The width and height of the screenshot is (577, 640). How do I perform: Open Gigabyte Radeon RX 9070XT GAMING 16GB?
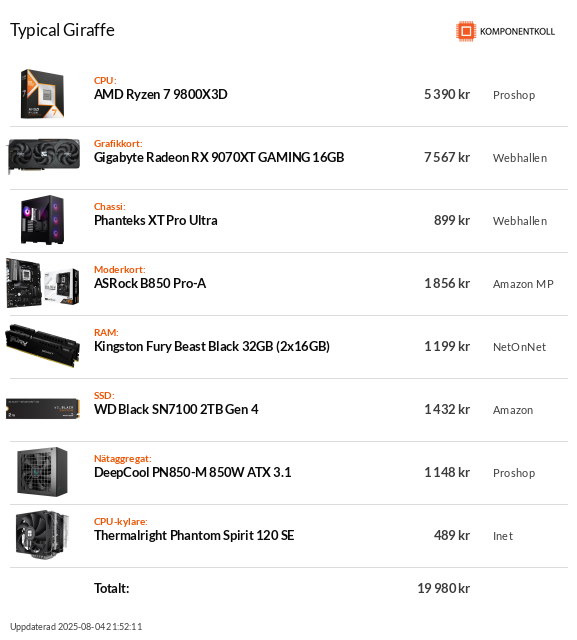[x=219, y=157]
